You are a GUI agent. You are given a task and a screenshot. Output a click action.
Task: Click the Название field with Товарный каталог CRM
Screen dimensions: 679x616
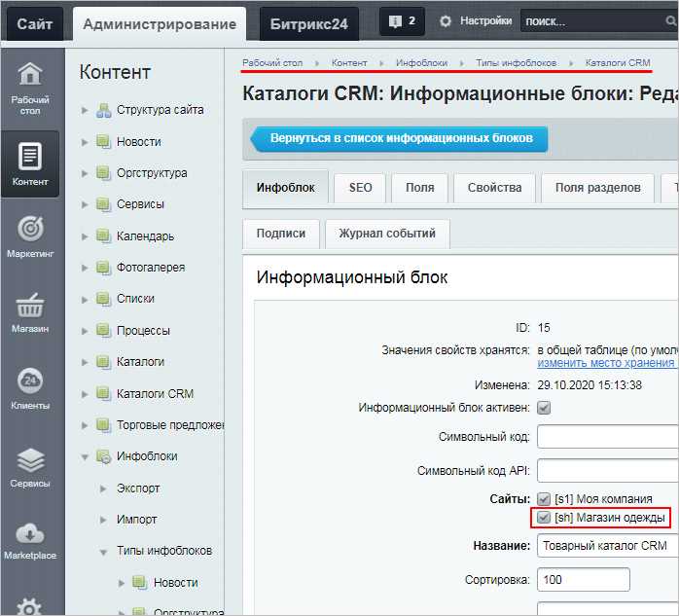coord(608,546)
